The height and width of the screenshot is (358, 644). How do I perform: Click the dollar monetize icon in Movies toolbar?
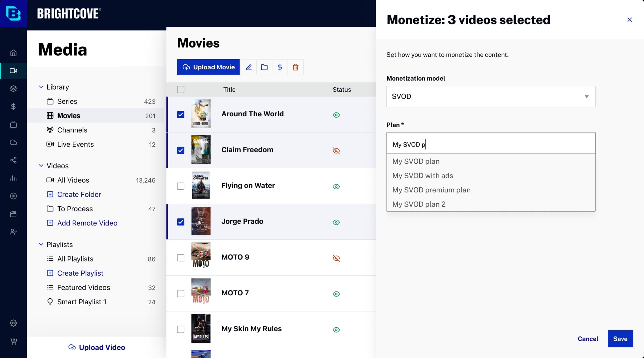click(x=280, y=67)
